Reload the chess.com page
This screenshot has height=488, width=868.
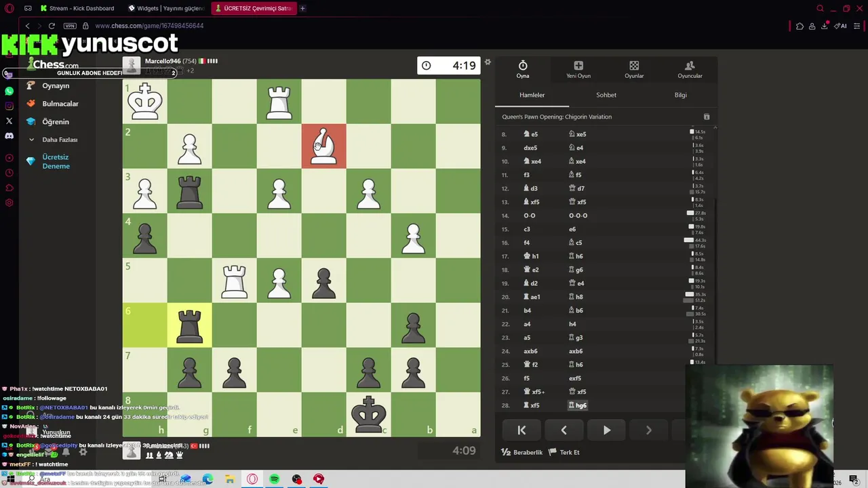coord(52,26)
